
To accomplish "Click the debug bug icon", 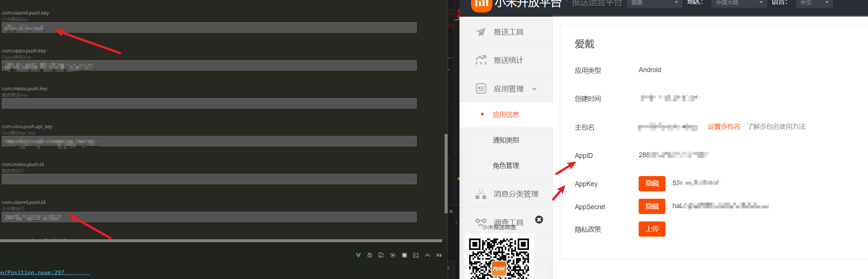I will click(370, 255).
